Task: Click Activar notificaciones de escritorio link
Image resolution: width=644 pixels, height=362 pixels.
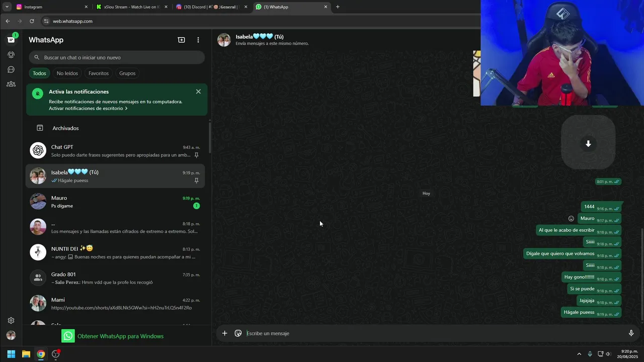Action: point(88,109)
